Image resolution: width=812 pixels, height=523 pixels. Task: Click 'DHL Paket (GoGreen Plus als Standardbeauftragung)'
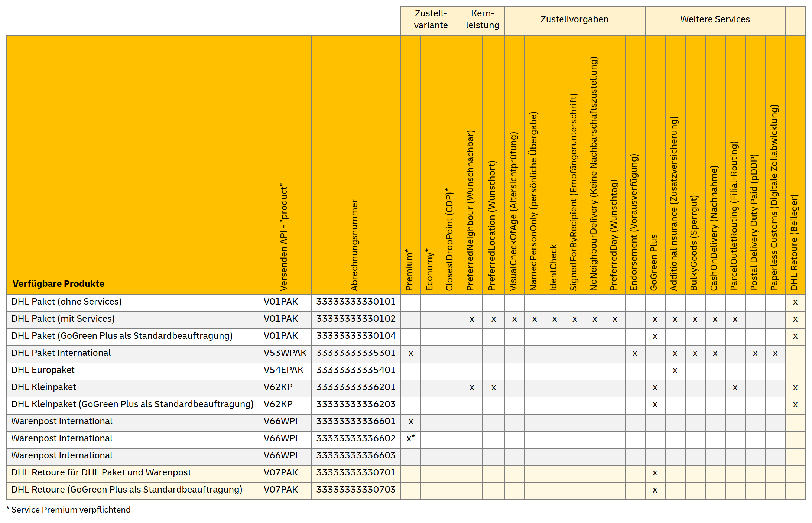pos(122,336)
